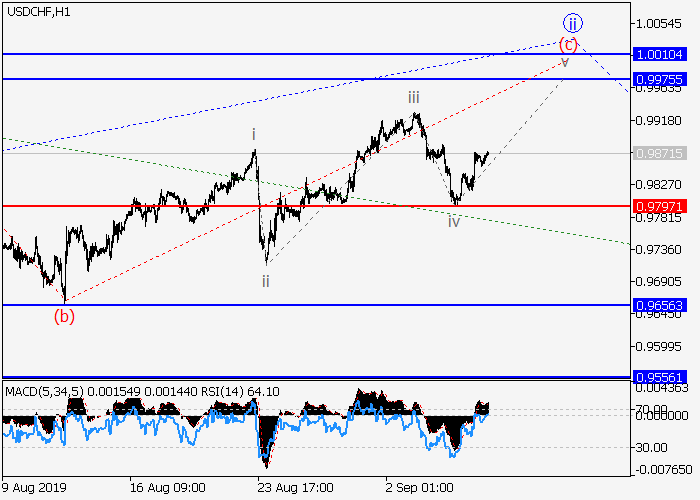Select the circled blue wave ii marker
700x500 pixels.
(x=571, y=22)
